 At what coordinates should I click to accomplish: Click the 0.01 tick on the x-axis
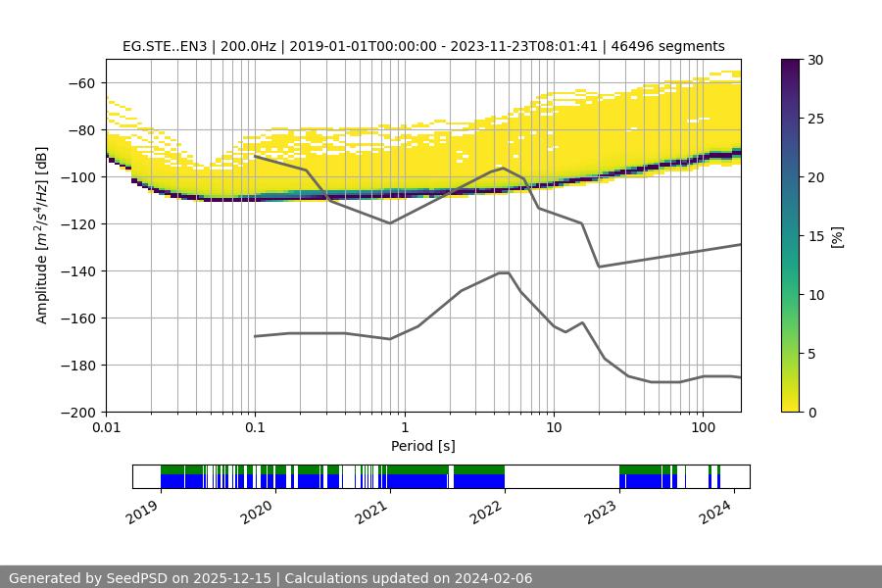coord(106,427)
